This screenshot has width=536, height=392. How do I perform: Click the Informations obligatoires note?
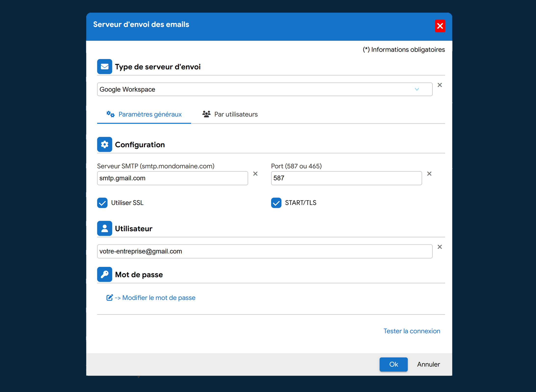pos(404,49)
